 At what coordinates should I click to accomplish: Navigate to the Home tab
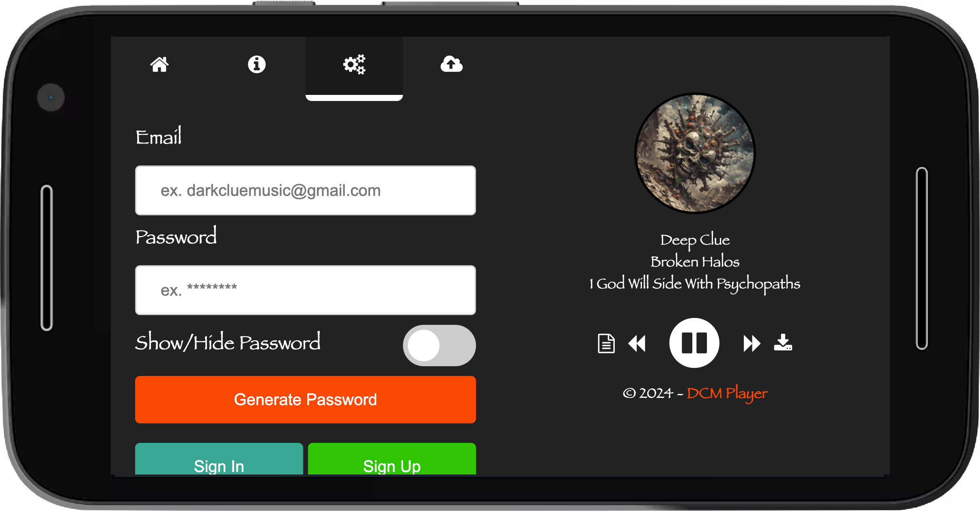[x=161, y=64]
